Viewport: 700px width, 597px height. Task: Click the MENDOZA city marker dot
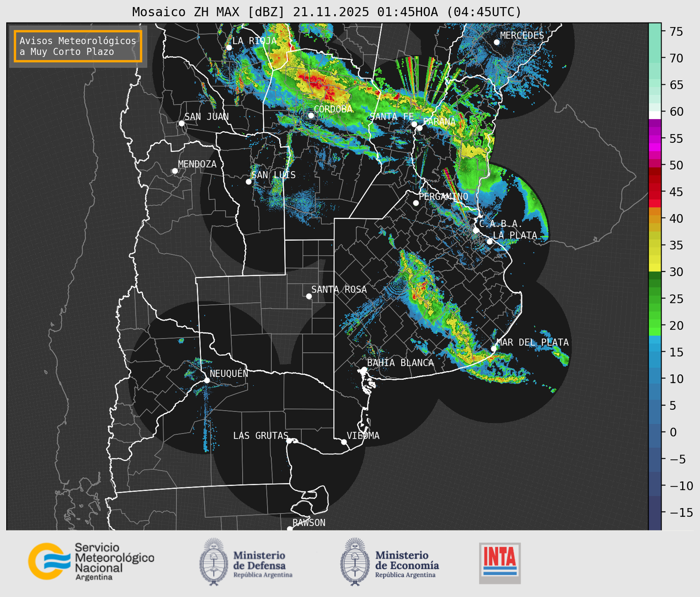click(175, 171)
